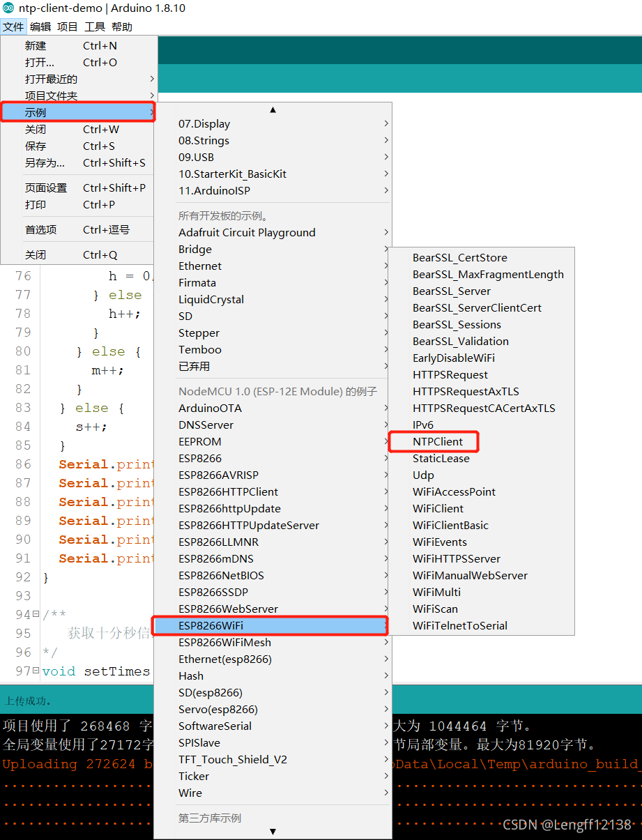The height and width of the screenshot is (840, 642).
Task: Click the down arrow scrolling the examples list
Action: [273, 831]
